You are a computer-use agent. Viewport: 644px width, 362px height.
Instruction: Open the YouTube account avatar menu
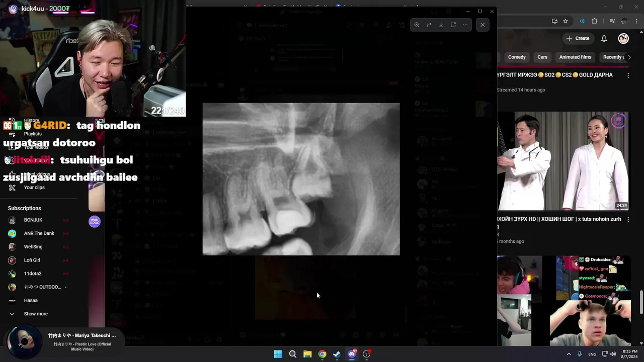coord(623,39)
